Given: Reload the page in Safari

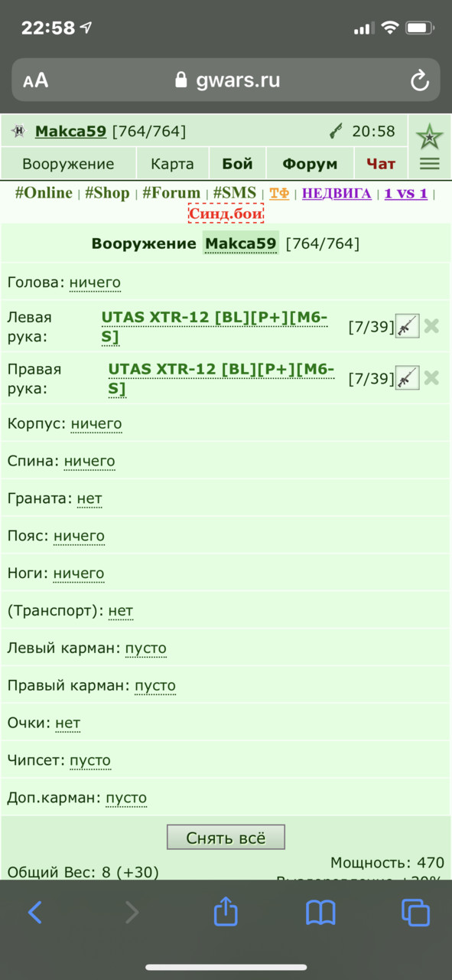Looking at the screenshot, I should pyautogui.click(x=419, y=80).
